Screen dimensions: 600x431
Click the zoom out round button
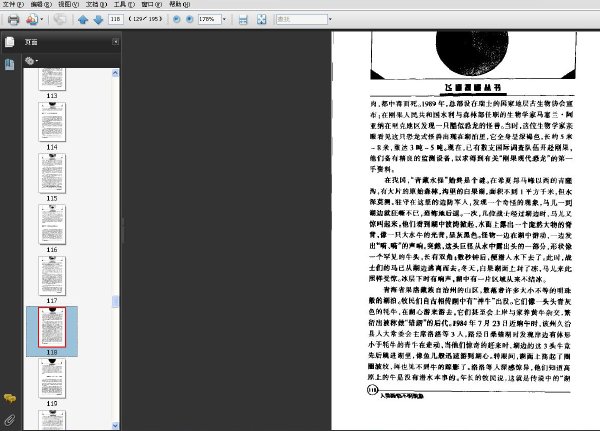(x=176, y=19)
